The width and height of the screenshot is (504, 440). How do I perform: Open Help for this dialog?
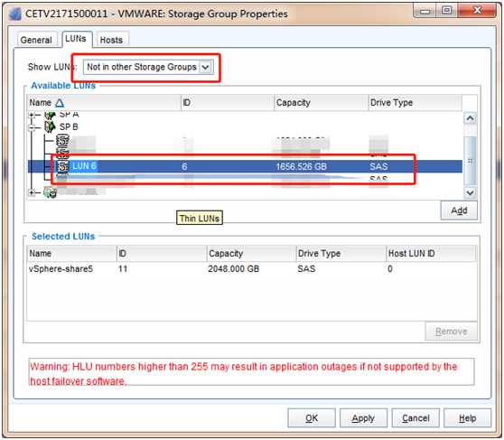tap(467, 418)
